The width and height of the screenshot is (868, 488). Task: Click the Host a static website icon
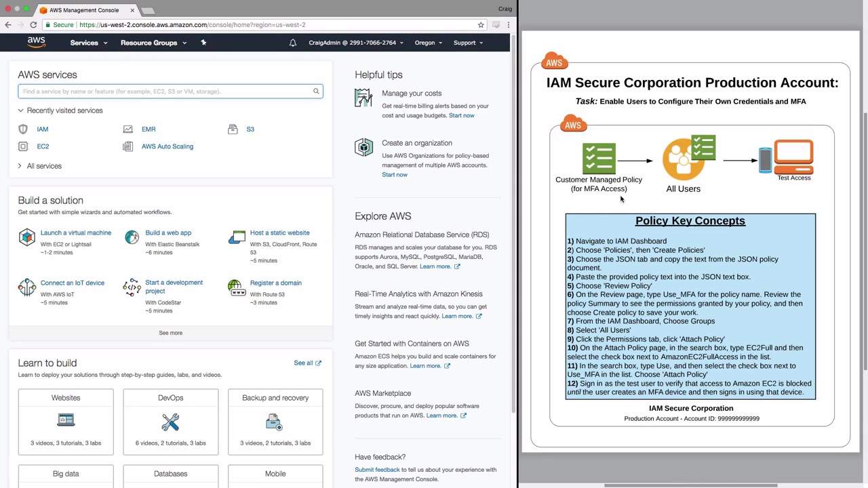pos(237,237)
